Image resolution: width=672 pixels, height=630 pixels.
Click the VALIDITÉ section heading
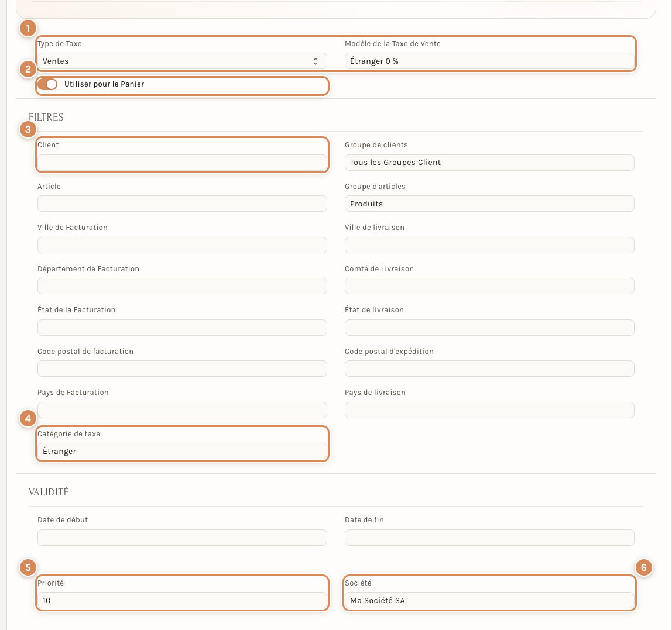point(49,492)
